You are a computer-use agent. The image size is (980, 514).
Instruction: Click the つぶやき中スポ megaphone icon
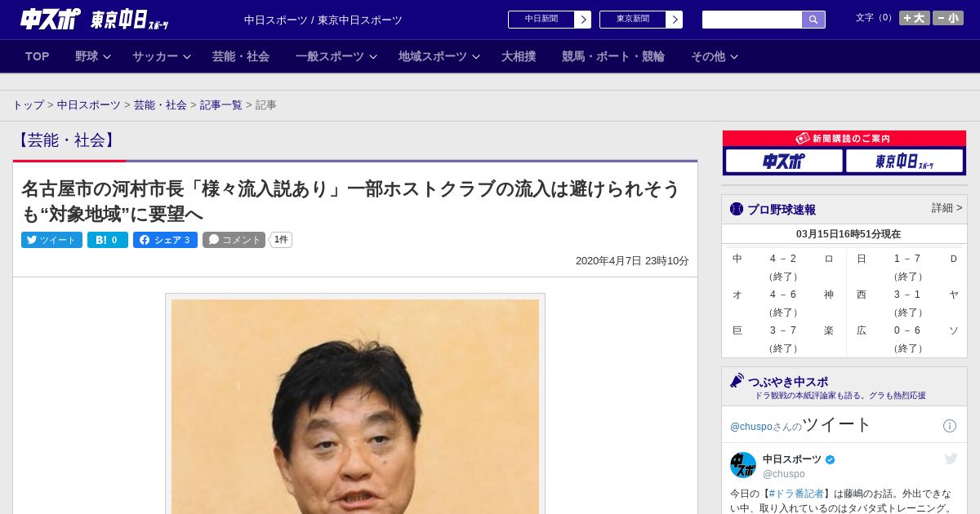(737, 381)
